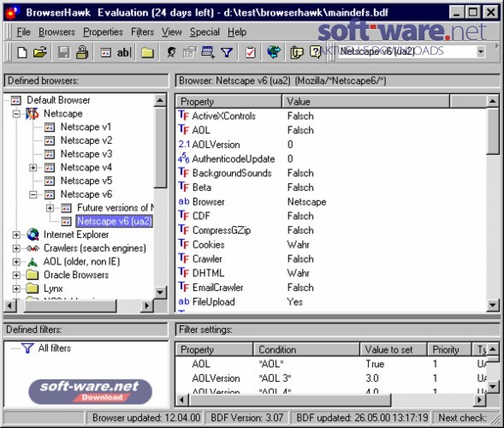504x428 pixels.
Task: Expand the AOL (older, non IE) node
Action: click(x=16, y=262)
